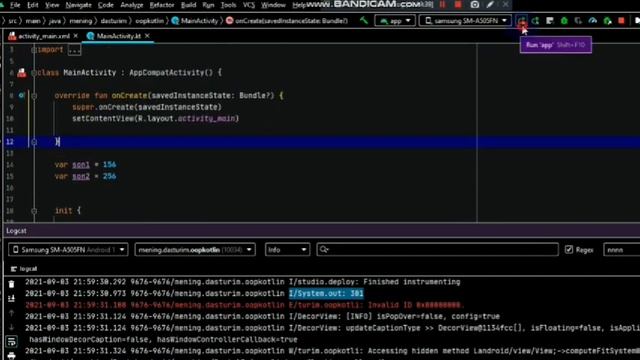Open the Info log level dropdown
640x360 pixels.
click(287, 249)
